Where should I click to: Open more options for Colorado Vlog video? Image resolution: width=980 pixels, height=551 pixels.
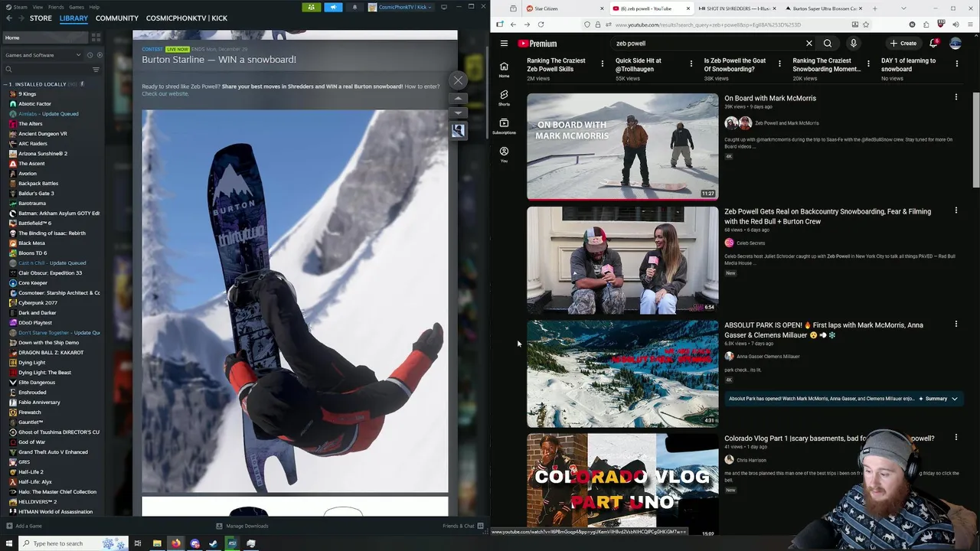(955, 438)
